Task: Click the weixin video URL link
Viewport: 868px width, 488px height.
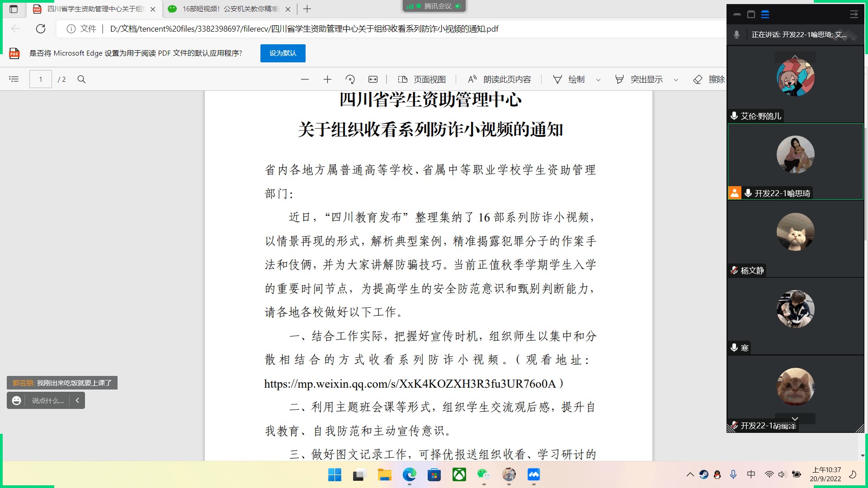Action: pyautogui.click(x=410, y=384)
